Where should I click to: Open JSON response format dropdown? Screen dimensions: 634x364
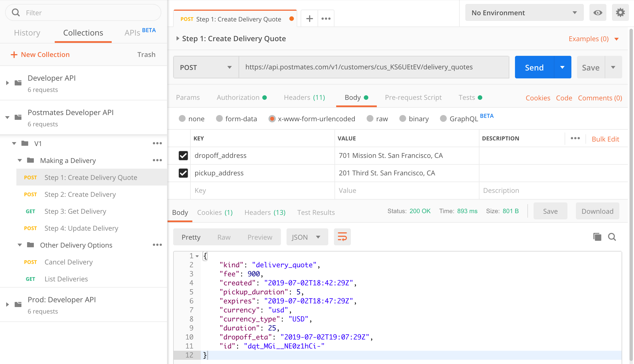(307, 237)
